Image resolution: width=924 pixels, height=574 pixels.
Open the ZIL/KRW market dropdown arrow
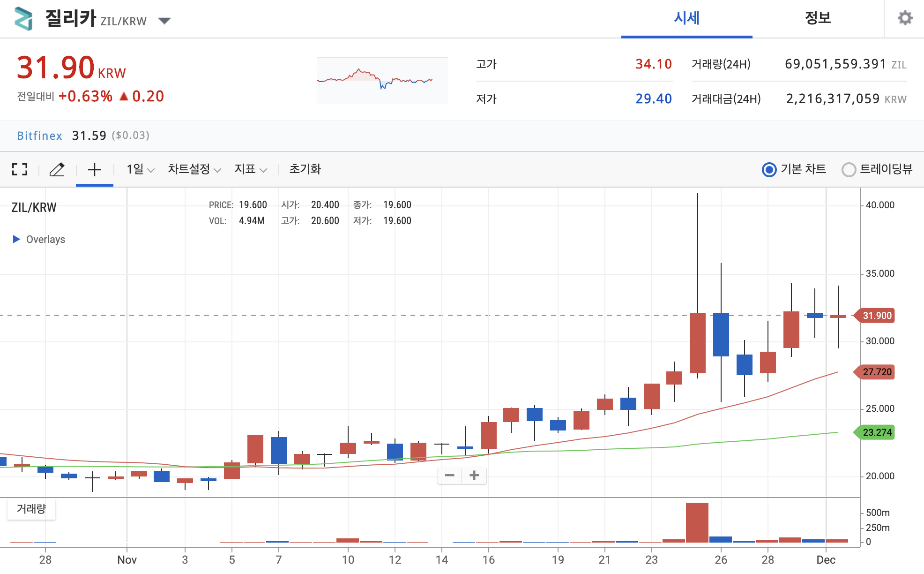click(x=164, y=21)
